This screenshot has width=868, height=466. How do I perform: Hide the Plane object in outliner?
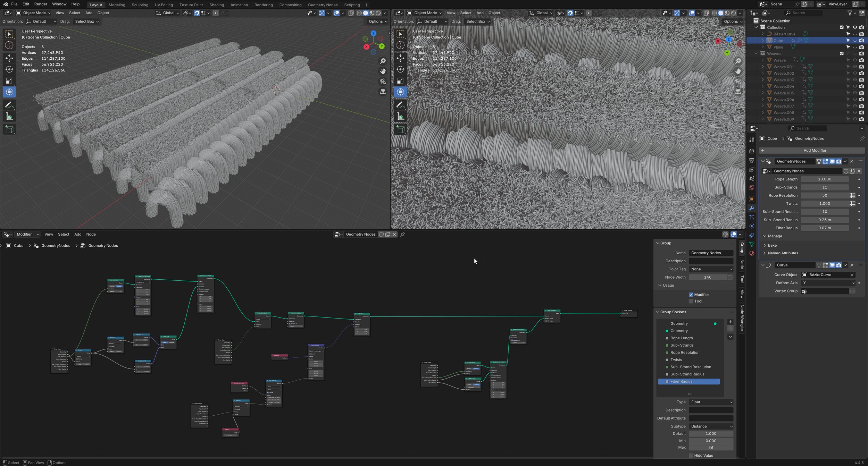point(855,47)
